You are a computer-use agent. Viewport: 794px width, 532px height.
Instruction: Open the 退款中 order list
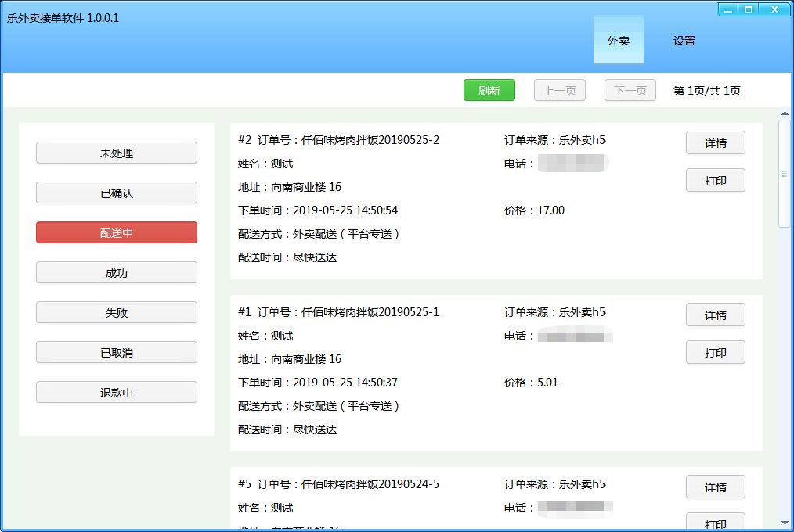point(117,393)
